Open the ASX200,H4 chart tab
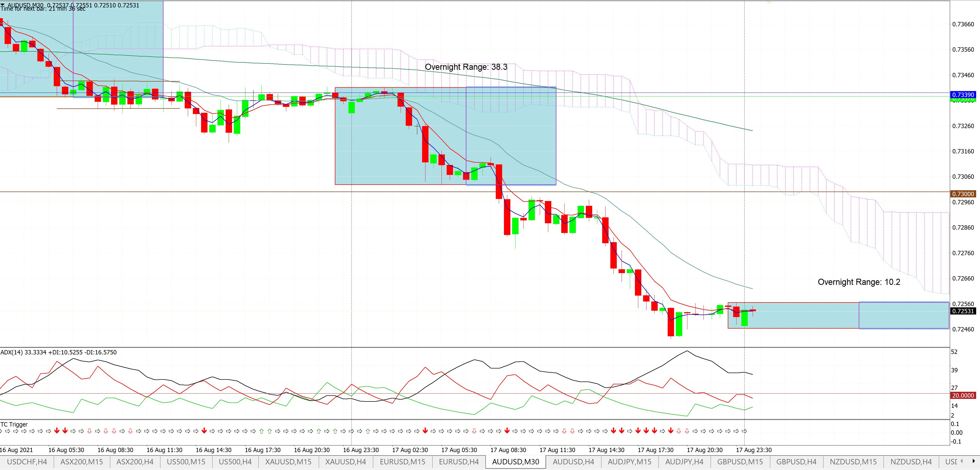This screenshot has height=470, width=980. pos(135,462)
